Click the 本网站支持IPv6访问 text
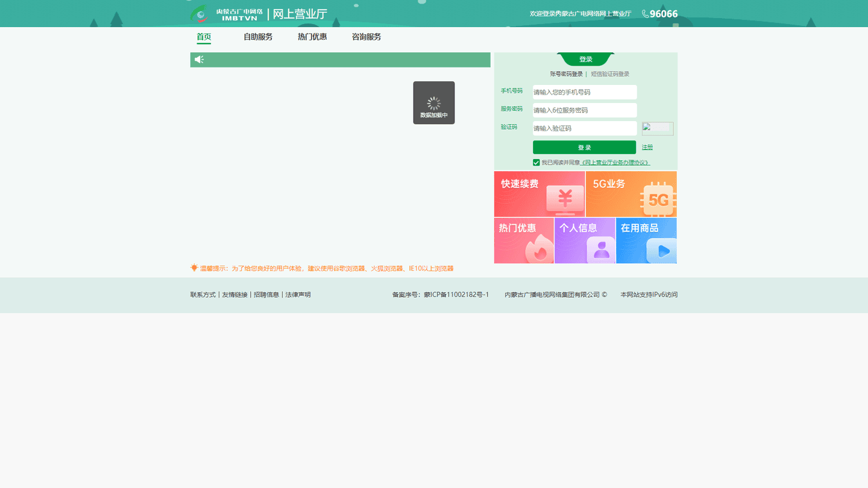Image resolution: width=868 pixels, height=488 pixels. click(x=649, y=295)
